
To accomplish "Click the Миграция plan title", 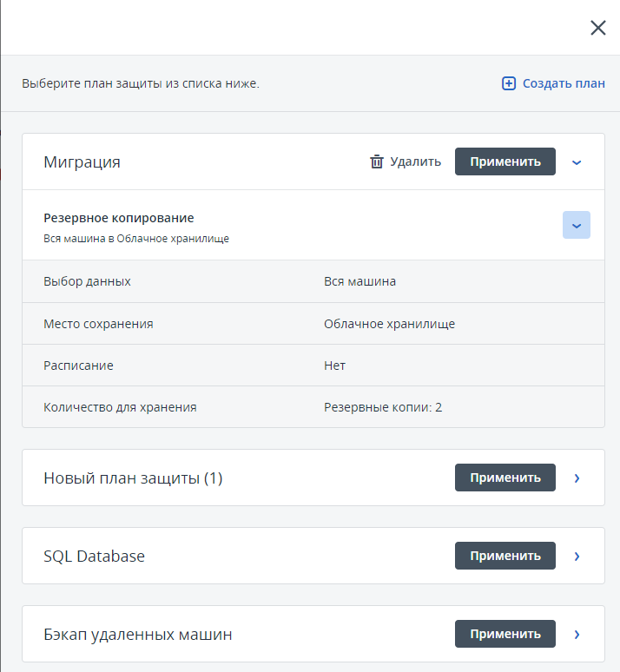I will coord(82,162).
